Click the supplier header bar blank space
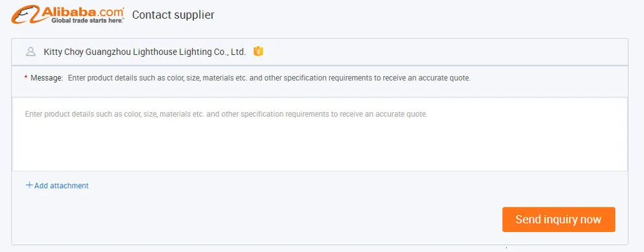Screen dimensions: 644x252 tap(444, 52)
